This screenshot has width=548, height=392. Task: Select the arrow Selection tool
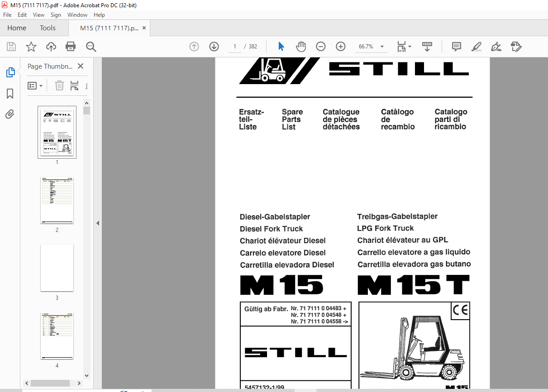[x=281, y=47]
